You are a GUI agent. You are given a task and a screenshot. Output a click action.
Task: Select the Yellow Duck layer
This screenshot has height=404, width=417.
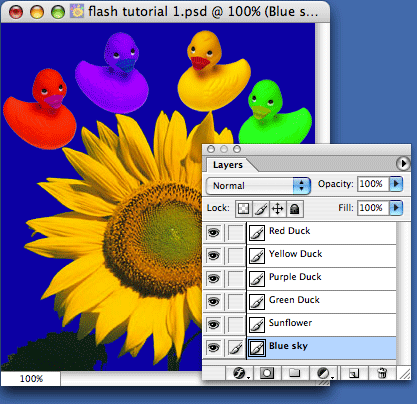(x=321, y=255)
